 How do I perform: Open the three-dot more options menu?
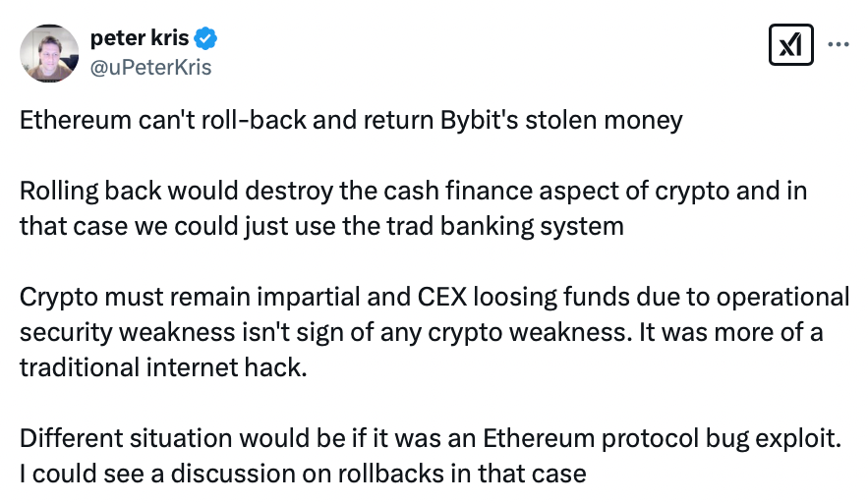[839, 44]
